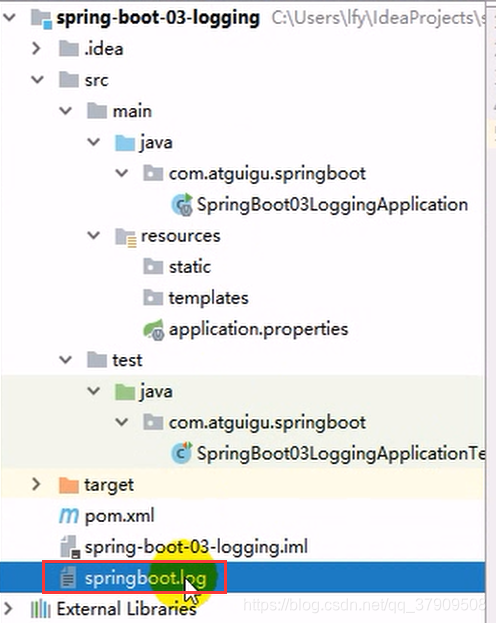Select the templates folder label

point(209,298)
